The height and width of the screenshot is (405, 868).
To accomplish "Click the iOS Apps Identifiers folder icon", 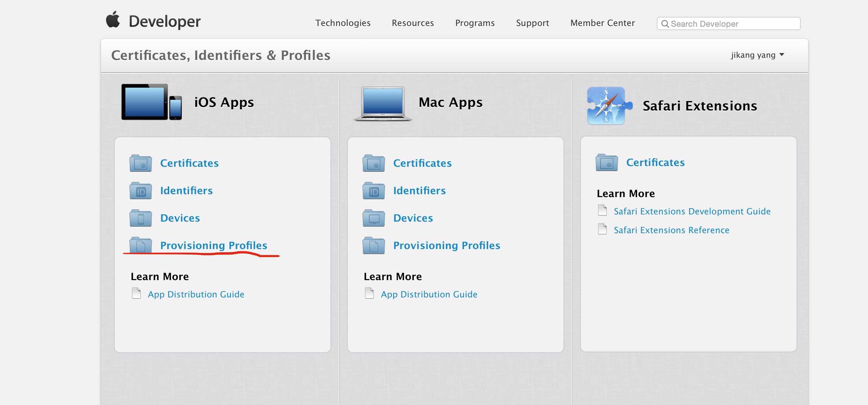I will (x=140, y=190).
